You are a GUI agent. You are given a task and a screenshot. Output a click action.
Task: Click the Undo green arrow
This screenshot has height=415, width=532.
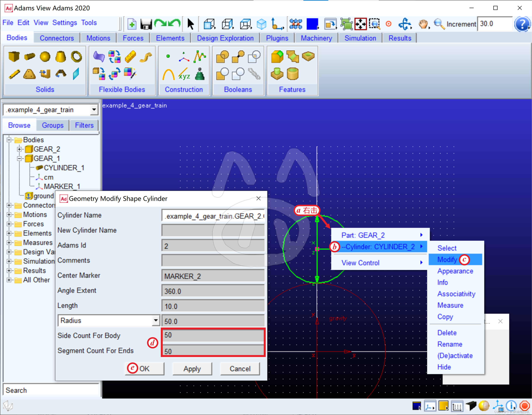coord(175,23)
